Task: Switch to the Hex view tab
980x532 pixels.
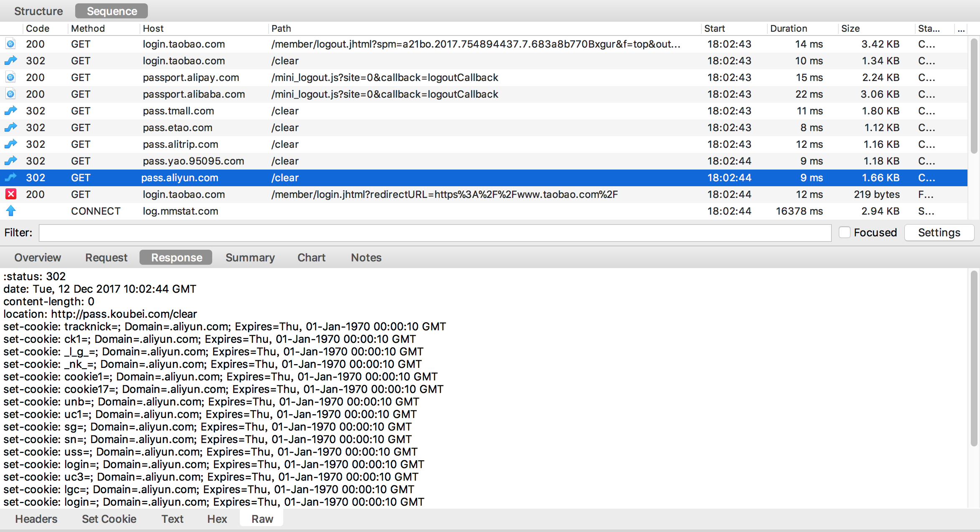Action: [x=217, y=519]
